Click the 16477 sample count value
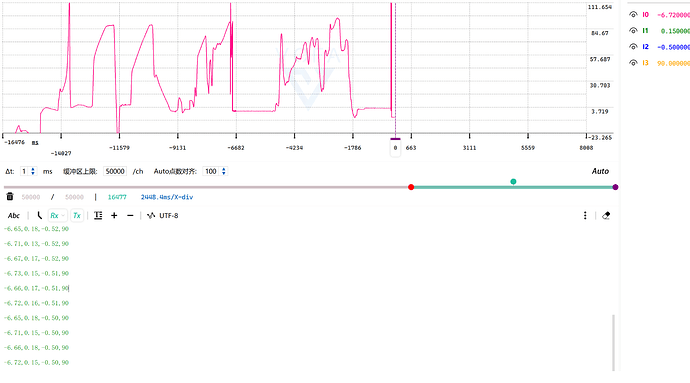Screen dimensions: 690x383 click(117, 197)
